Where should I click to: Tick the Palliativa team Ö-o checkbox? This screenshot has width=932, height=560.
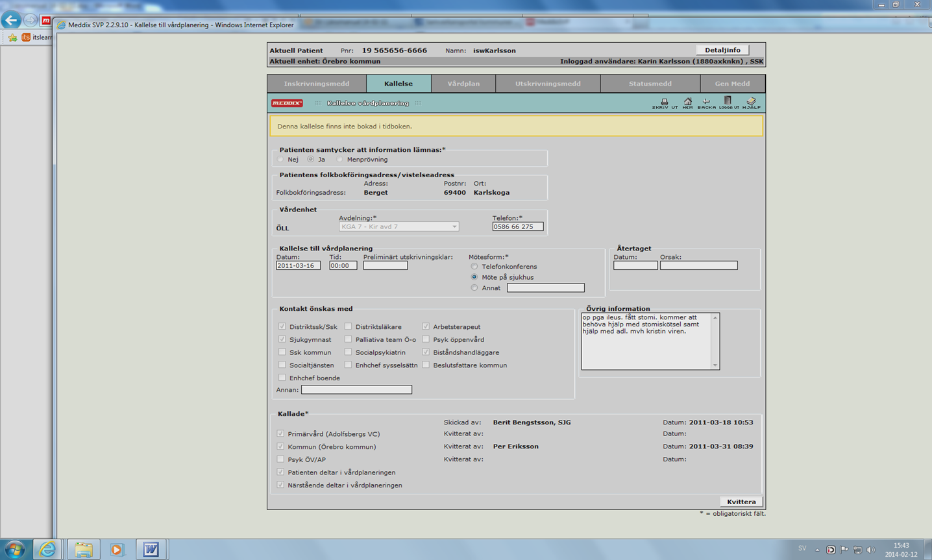coord(348,339)
